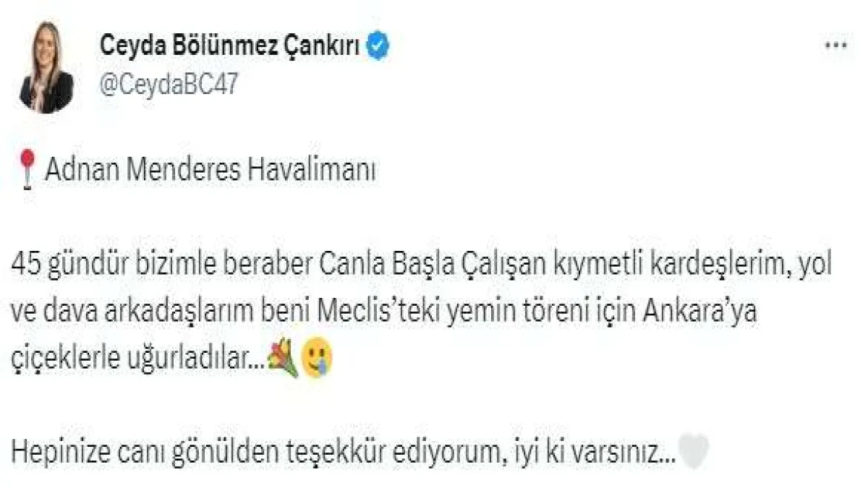The width and height of the screenshot is (868, 488).
Task: Open Ceyda Bölünmez Çankırı's profile photo
Action: (x=46, y=67)
